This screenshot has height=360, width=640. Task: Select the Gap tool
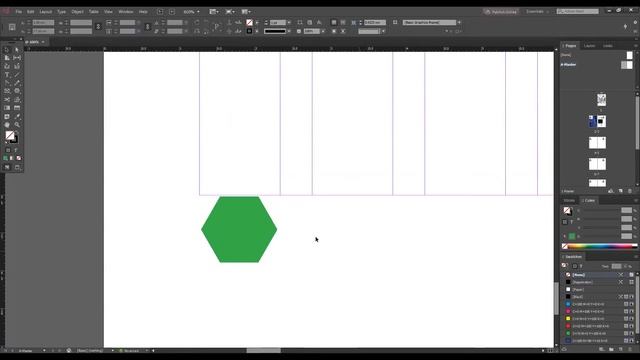coord(17,58)
